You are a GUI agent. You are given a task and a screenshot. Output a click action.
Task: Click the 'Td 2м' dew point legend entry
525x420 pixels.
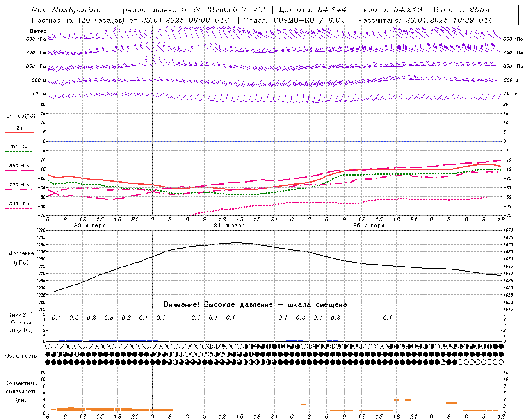click(x=19, y=147)
